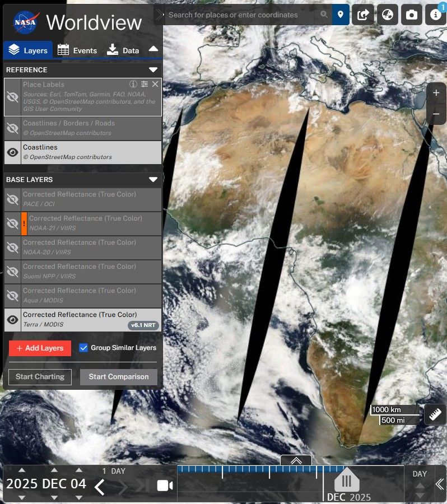Click the year 2025 field
The height and width of the screenshot is (504, 447).
22,484
